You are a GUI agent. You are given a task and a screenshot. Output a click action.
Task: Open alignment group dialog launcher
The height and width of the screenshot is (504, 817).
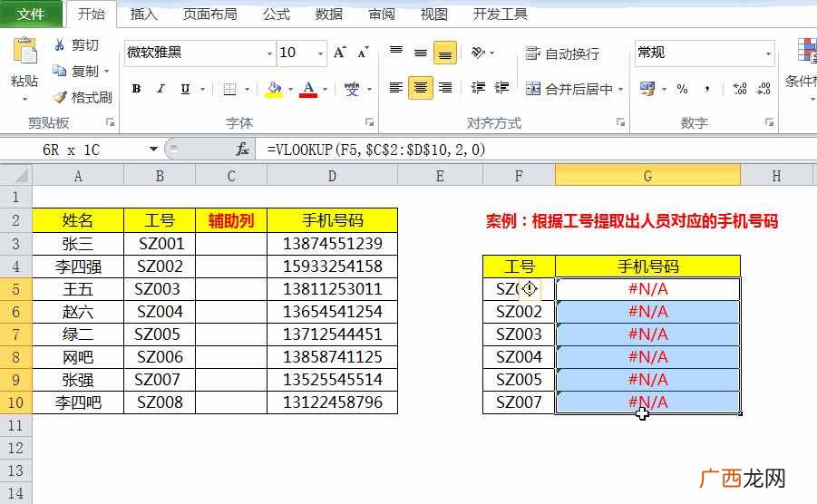[x=620, y=122]
